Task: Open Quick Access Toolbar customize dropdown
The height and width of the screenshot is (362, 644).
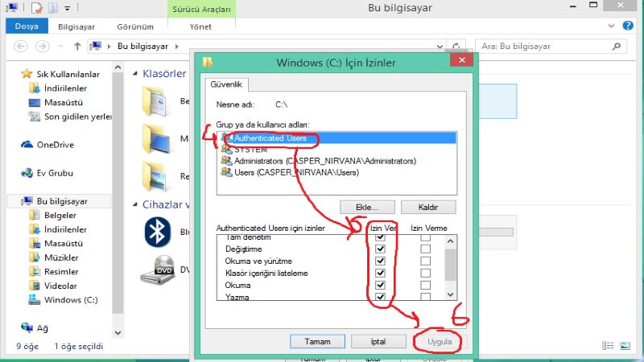Action: pos(68,8)
